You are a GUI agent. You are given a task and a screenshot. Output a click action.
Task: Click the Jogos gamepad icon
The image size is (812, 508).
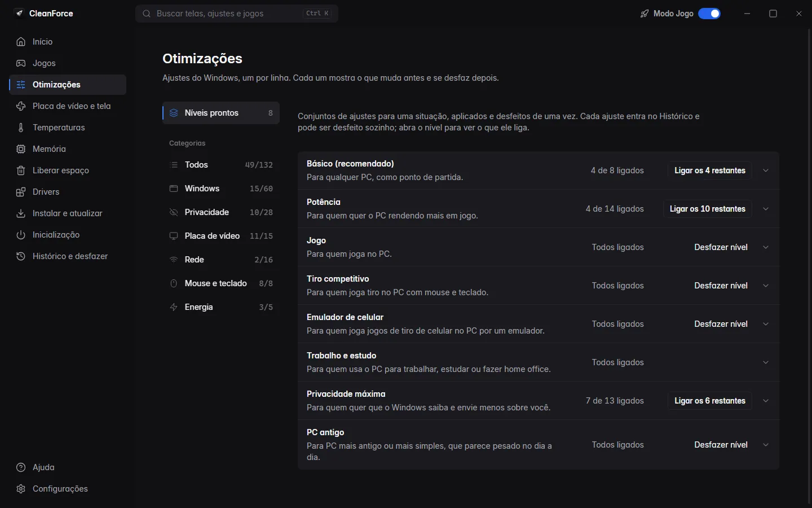tap(21, 63)
